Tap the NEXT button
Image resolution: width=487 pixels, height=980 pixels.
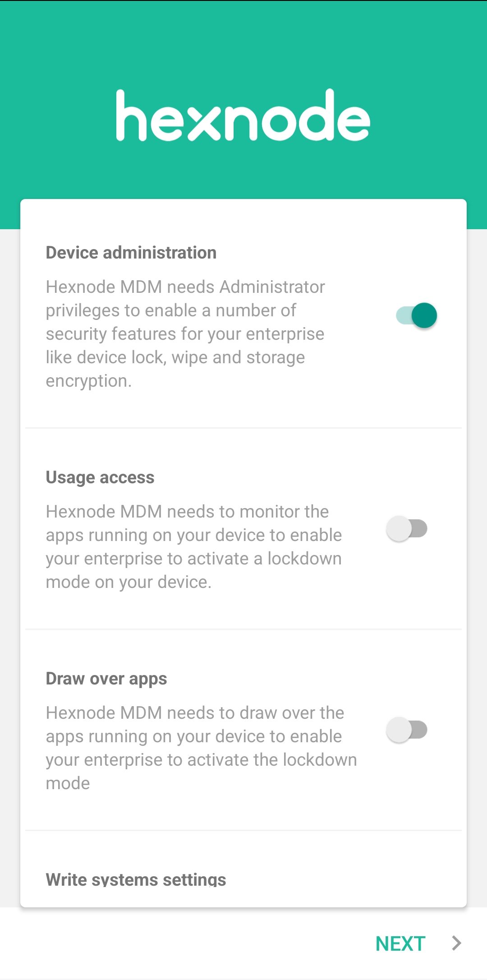(x=400, y=943)
